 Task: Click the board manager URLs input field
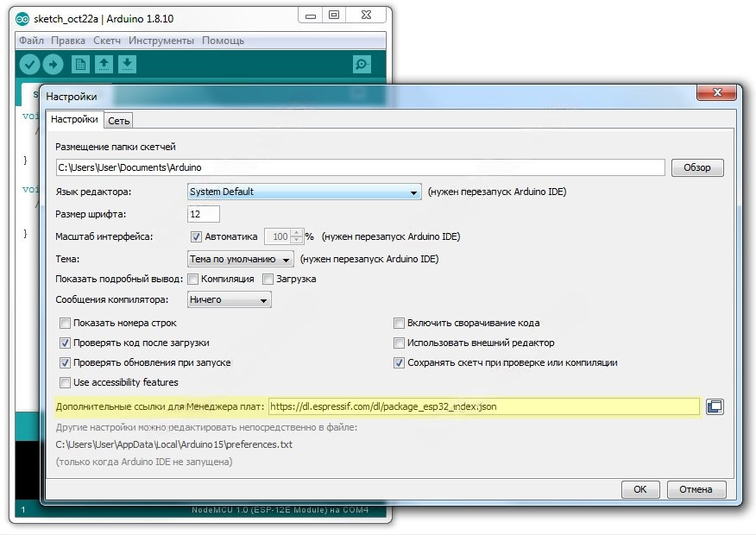click(483, 406)
